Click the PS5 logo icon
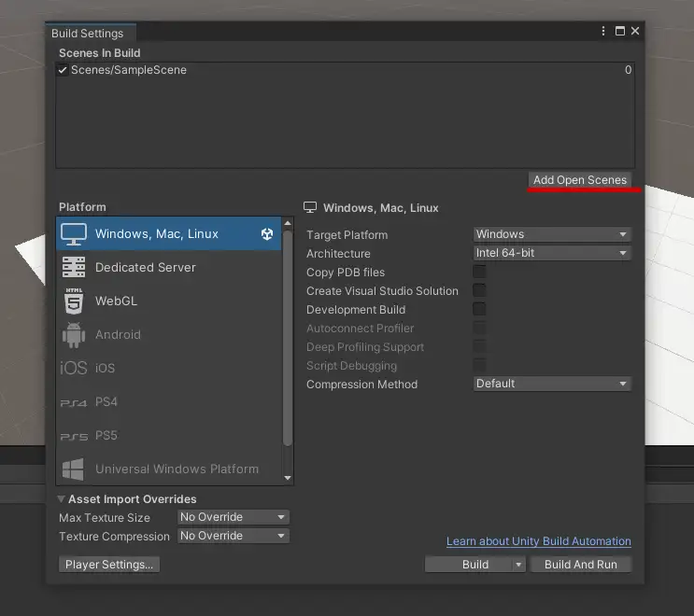Viewport: 694px width, 616px height. [74, 437]
